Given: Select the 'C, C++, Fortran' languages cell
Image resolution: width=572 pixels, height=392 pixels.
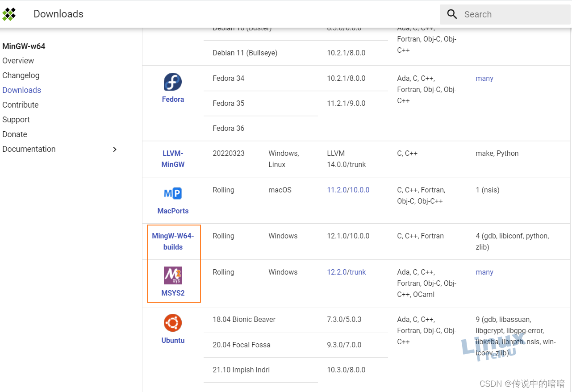Looking at the screenshot, I should coord(420,236).
